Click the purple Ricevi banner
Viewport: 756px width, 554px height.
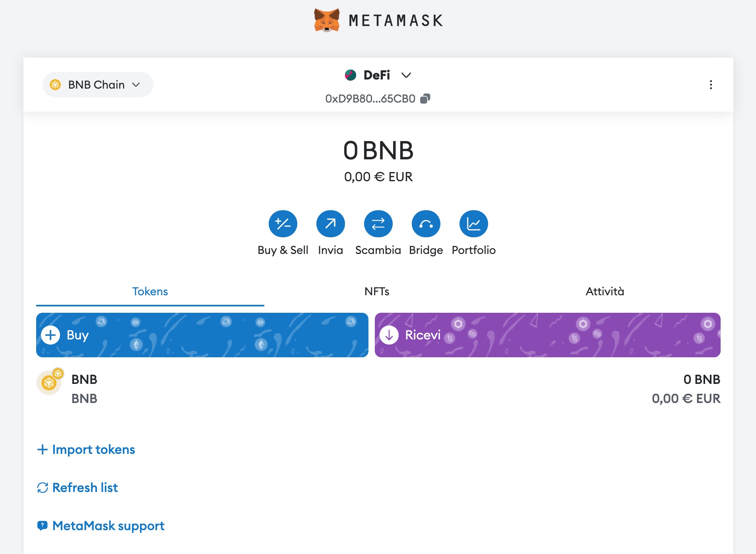(548, 335)
